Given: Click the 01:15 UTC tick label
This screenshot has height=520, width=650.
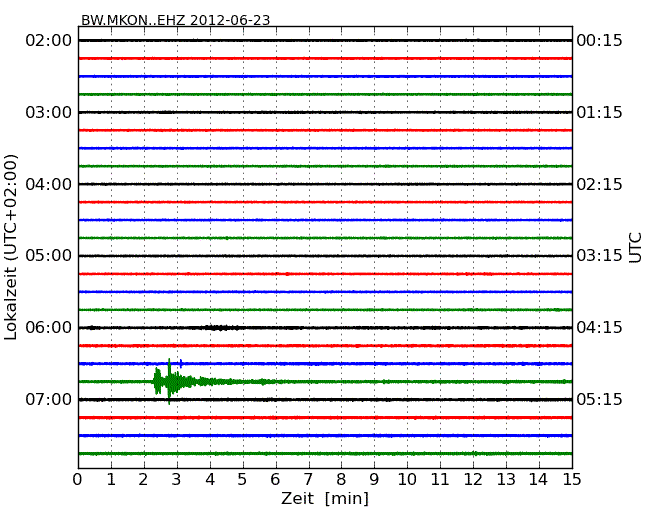Looking at the screenshot, I should click(x=599, y=112).
